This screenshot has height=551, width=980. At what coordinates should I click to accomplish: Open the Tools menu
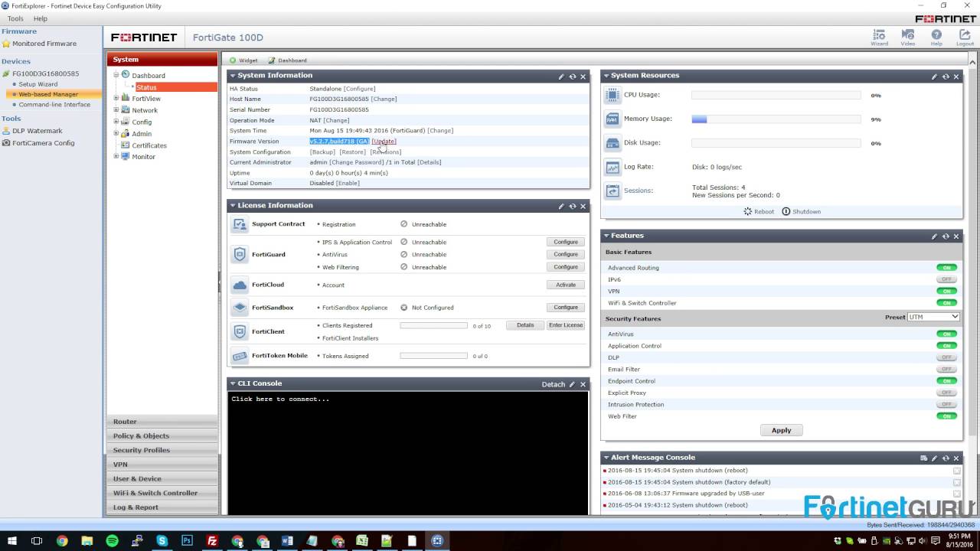15,18
